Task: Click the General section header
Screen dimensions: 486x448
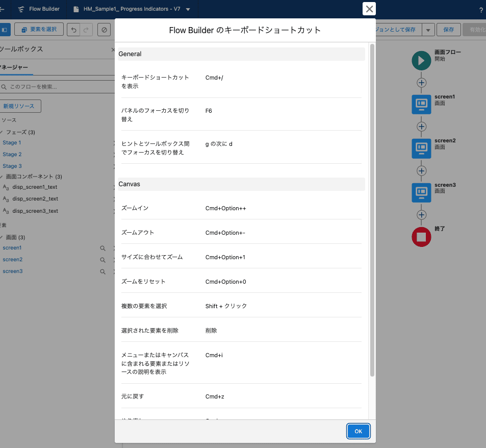Action: tap(241, 54)
